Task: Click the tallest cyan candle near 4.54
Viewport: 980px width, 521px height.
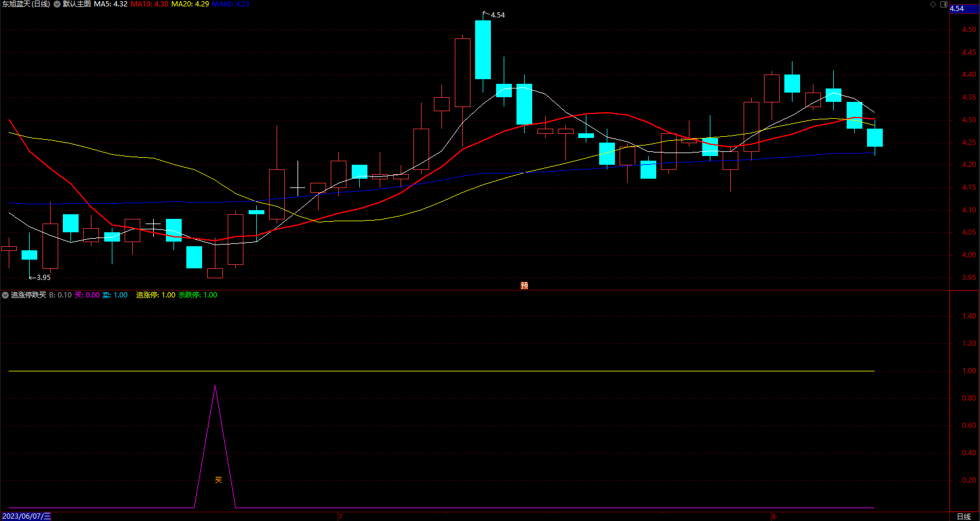Action: tap(483, 50)
